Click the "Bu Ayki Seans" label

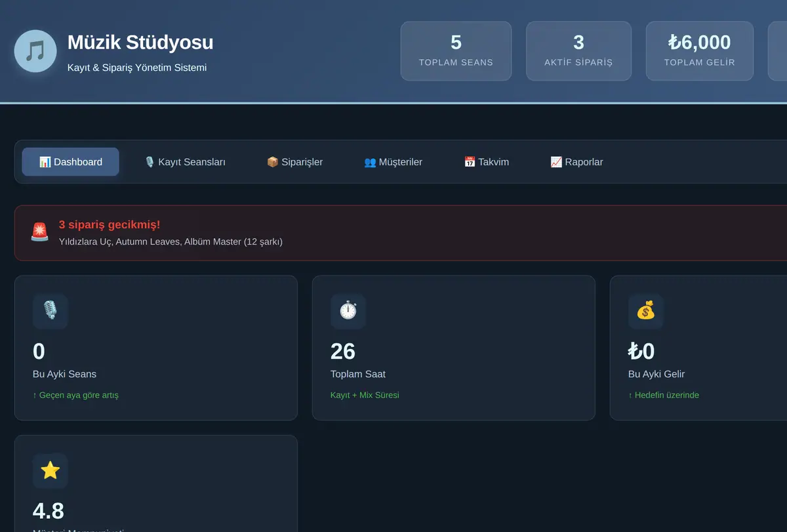(x=64, y=374)
